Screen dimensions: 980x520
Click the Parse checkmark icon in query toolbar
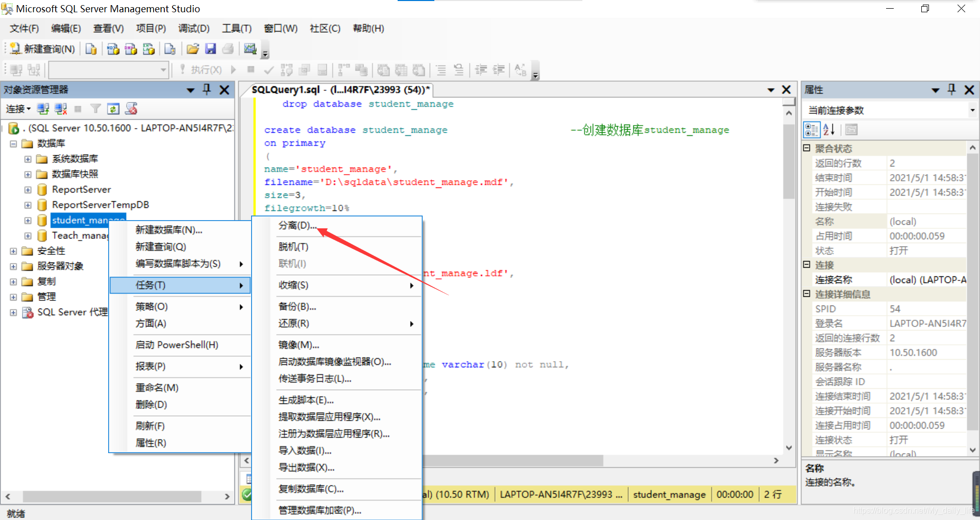[269, 70]
